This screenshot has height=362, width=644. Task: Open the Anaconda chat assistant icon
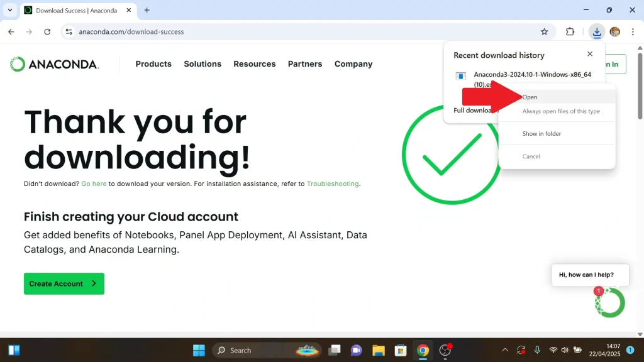pyautogui.click(x=610, y=302)
